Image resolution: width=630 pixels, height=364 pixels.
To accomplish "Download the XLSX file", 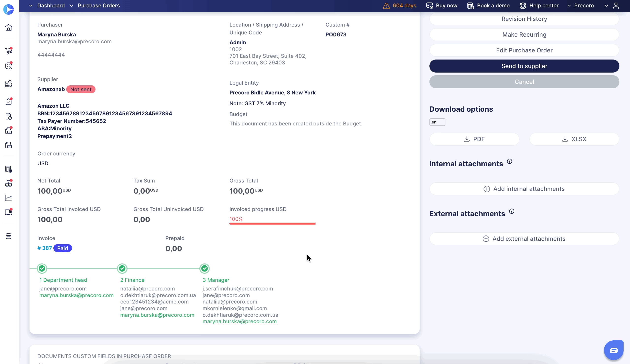I will point(574,139).
